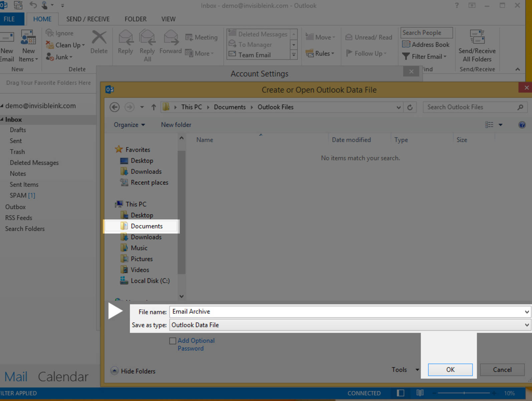
Task: Click New folder in dialog
Action: (x=176, y=125)
